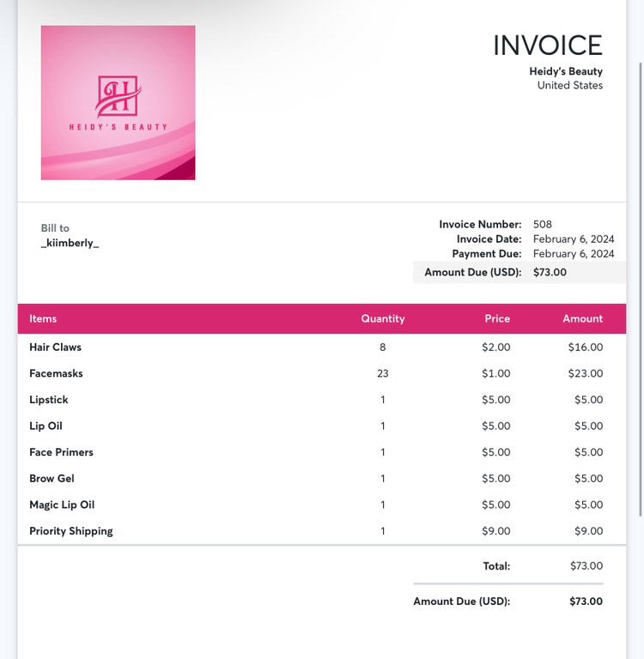This screenshot has width=644, height=659.
Task: Click the 'Lipstick' item name
Action: (x=49, y=400)
